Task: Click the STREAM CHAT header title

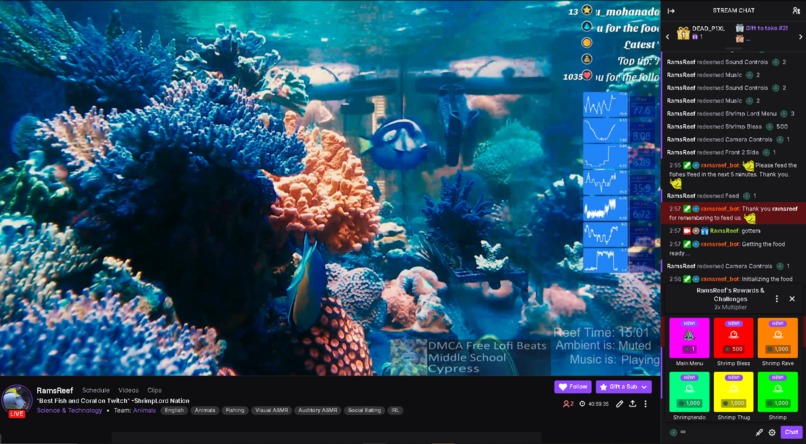Action: click(x=733, y=11)
